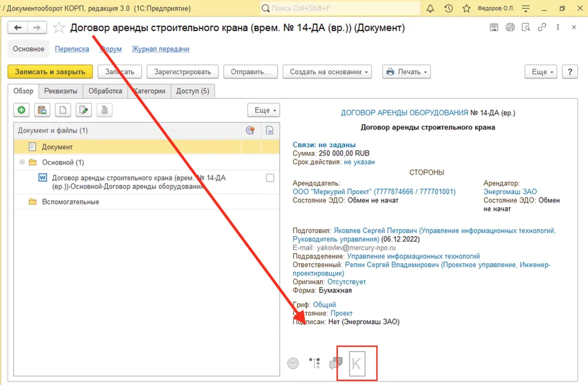Image resolution: width=588 pixels, height=385 pixels.
Task: Click the second files toolbar icon with folder
Action: (x=42, y=110)
